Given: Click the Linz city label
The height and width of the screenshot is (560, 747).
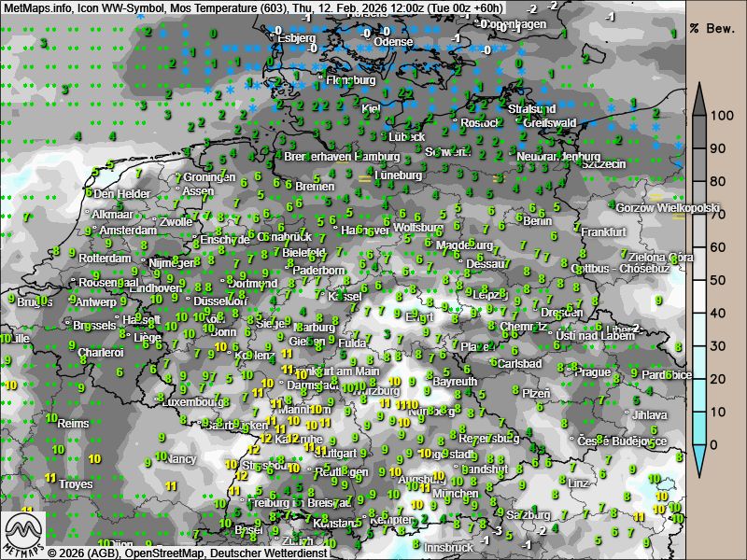Looking at the screenshot, I should pos(579,483).
